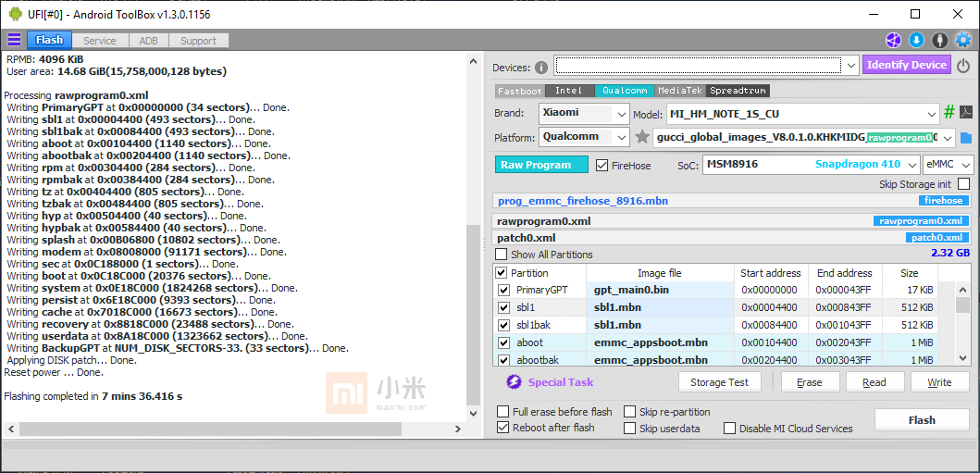The image size is (980, 473).
Task: Click the Special Task link
Action: click(x=561, y=382)
